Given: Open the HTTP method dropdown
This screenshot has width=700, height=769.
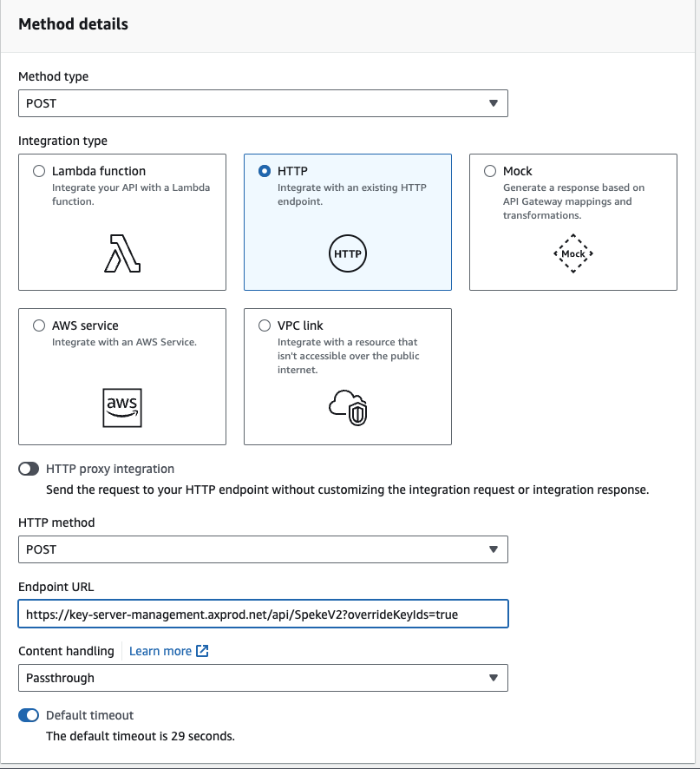Looking at the screenshot, I should point(263,549).
